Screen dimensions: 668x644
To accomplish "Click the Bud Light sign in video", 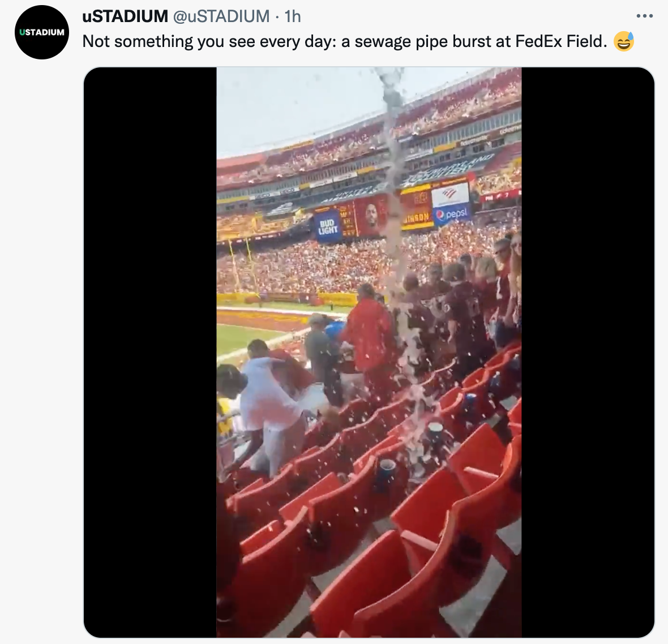I will [x=328, y=226].
